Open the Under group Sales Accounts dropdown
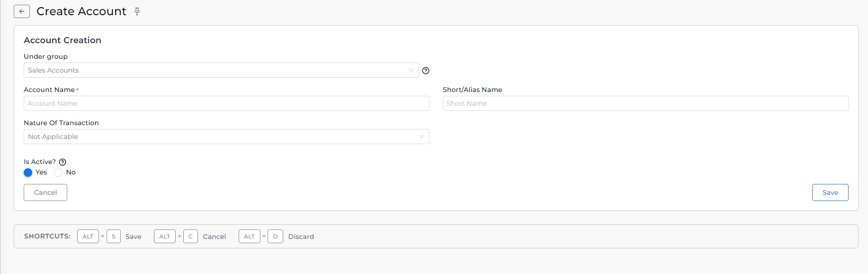This screenshot has width=868, height=274. pos(221,70)
